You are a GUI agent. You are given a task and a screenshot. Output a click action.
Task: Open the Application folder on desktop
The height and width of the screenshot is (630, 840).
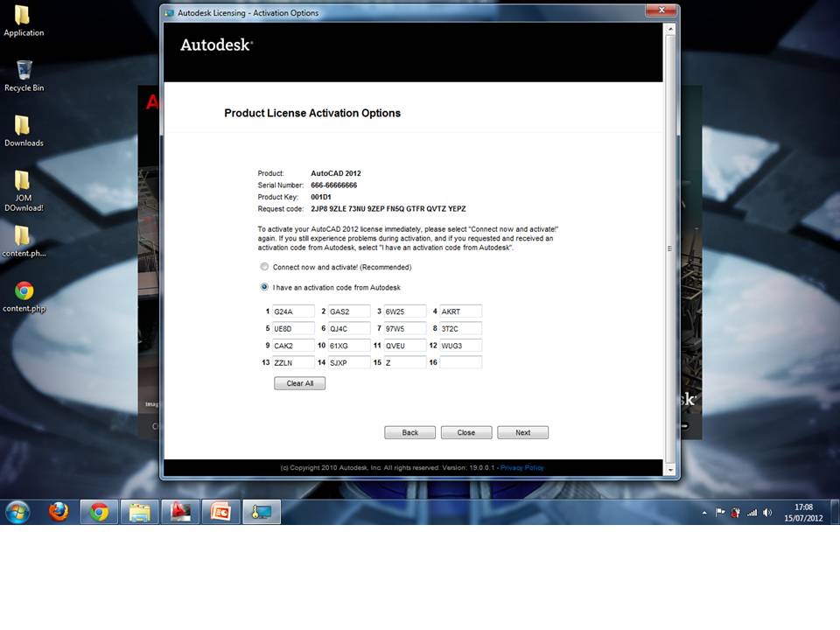point(23,21)
